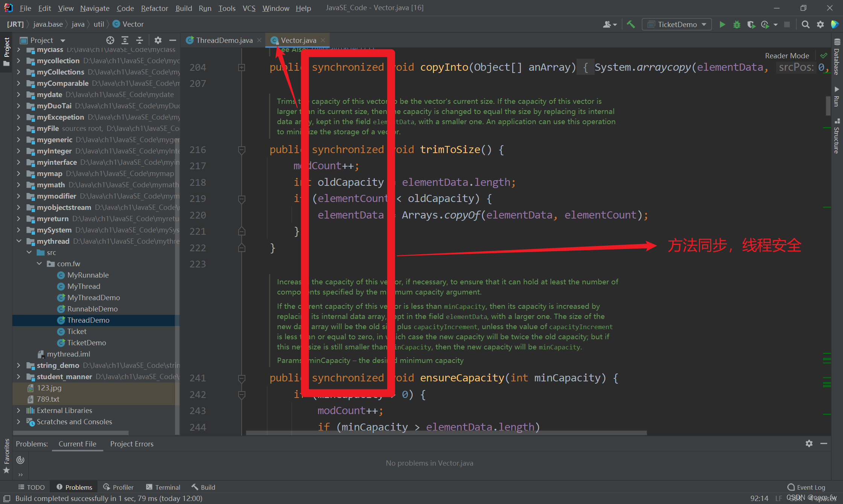Toggle fold marker at line 241
843x504 pixels.
click(242, 378)
